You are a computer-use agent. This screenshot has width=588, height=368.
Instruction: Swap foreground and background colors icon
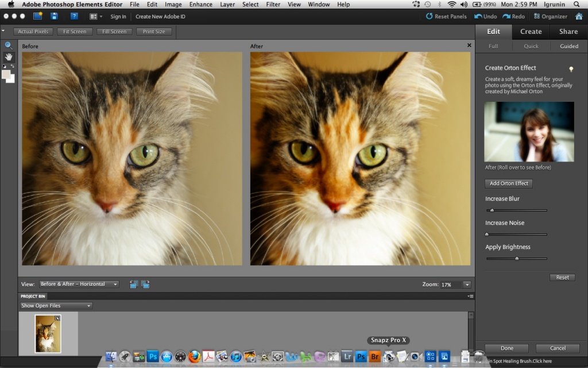pyautogui.click(x=13, y=66)
